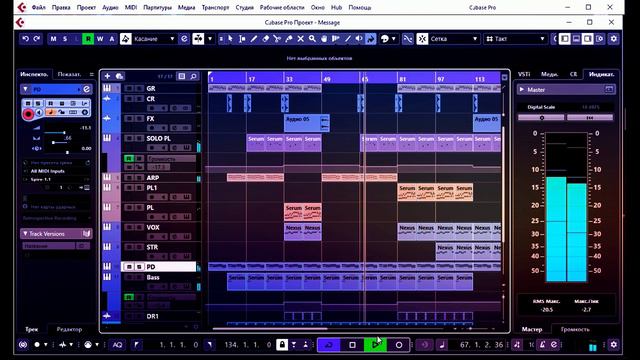This screenshot has height=360, width=640.
Task: Open transport bar settings gear
Action: [613, 345]
